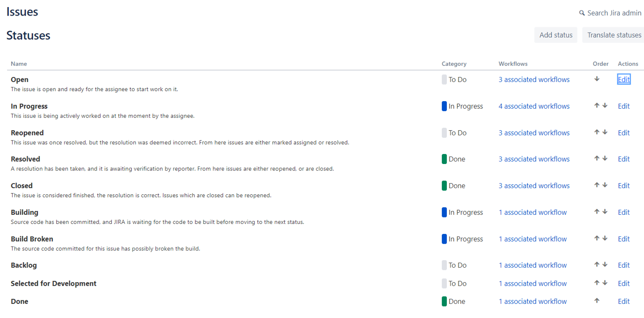The width and height of the screenshot is (644, 318).
Task: Move In Progress status up with arrow
Action: click(x=596, y=106)
